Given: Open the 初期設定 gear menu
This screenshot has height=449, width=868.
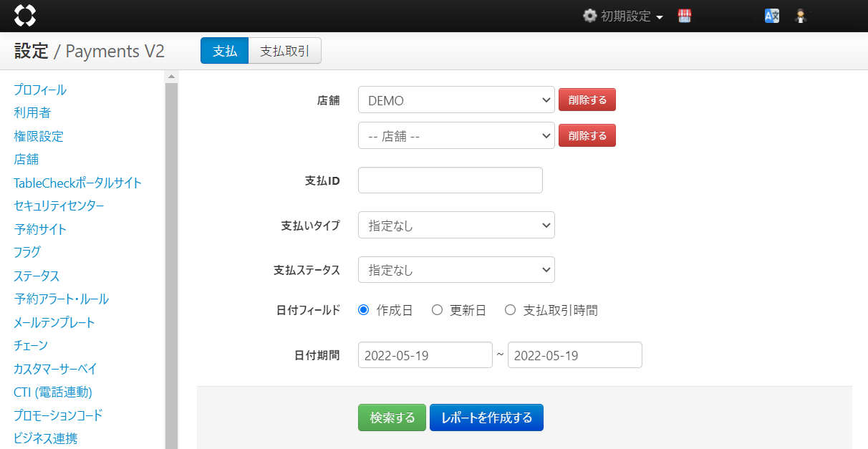Looking at the screenshot, I should tap(622, 16).
